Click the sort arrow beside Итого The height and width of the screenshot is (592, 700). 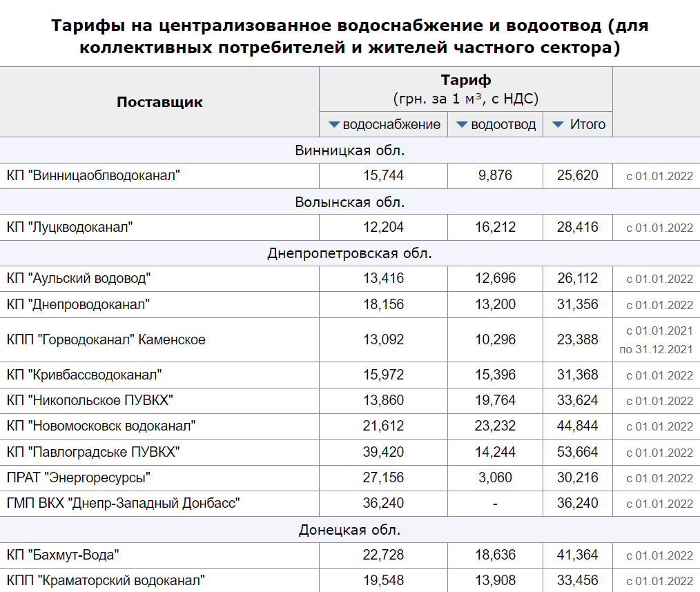[558, 125]
